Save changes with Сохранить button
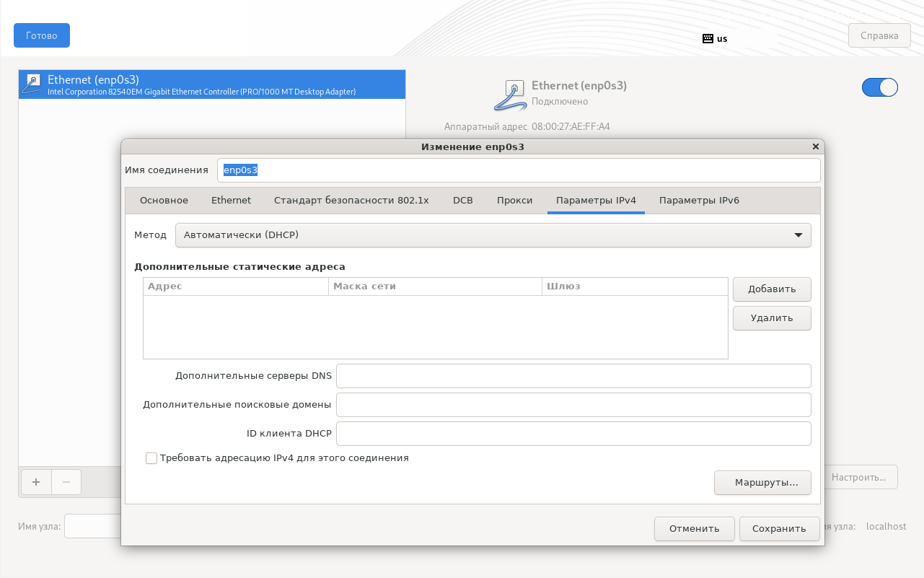This screenshot has height=578, width=924. [778, 528]
